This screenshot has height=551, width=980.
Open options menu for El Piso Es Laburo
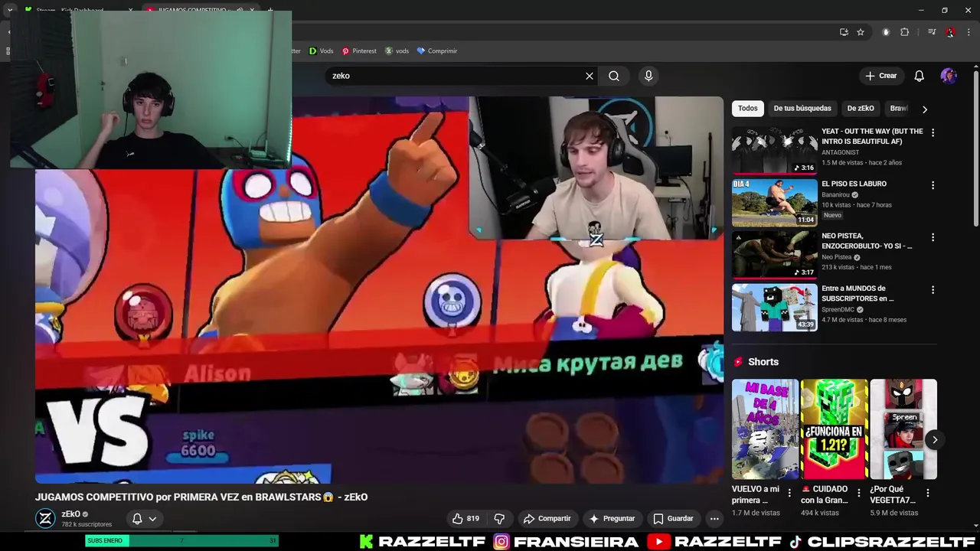pyautogui.click(x=933, y=185)
